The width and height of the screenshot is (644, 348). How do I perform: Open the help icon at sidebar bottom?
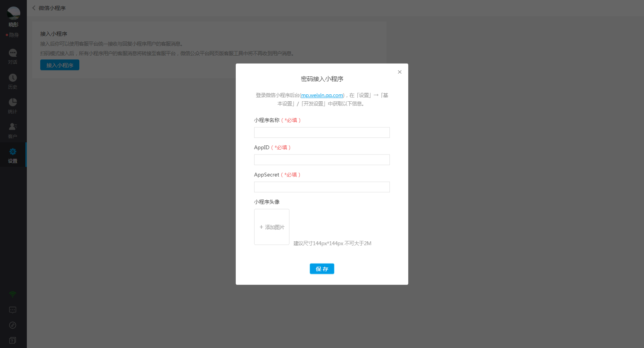[13, 340]
